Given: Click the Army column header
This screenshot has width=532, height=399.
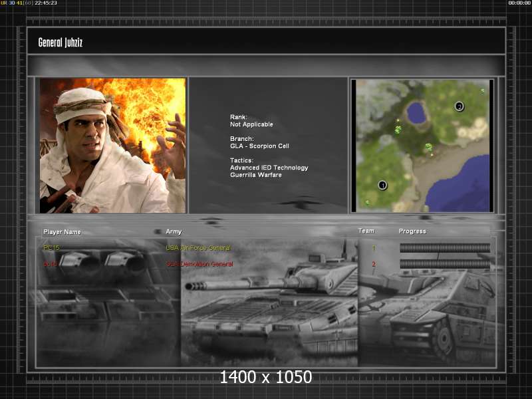Looking at the screenshot, I should (x=174, y=231).
